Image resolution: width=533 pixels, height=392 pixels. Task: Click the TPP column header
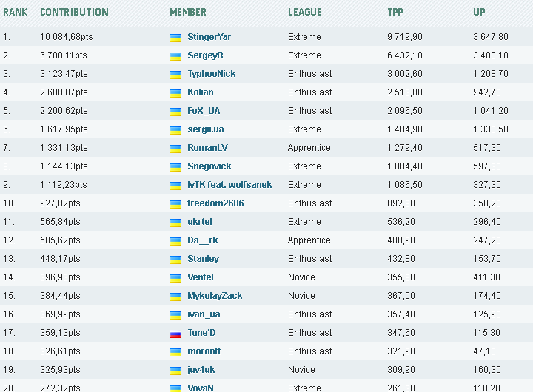pyautogui.click(x=395, y=13)
